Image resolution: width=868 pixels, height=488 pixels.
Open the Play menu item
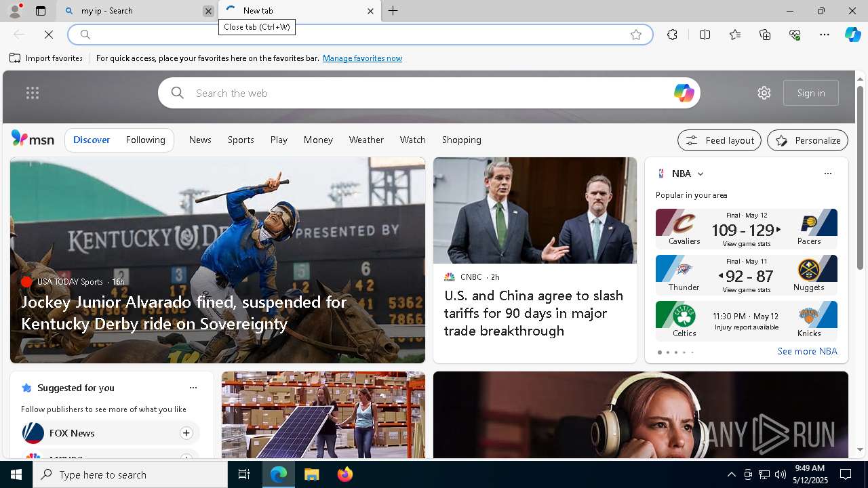point(279,140)
